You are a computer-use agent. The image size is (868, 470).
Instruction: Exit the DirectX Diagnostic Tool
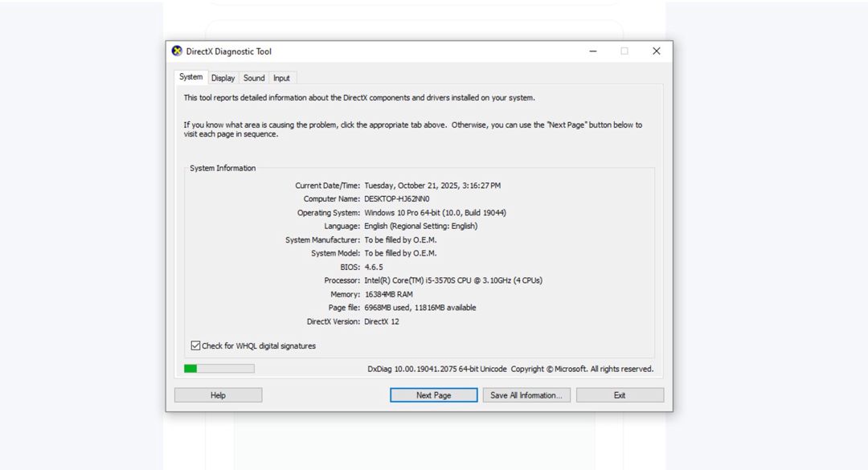coord(620,395)
